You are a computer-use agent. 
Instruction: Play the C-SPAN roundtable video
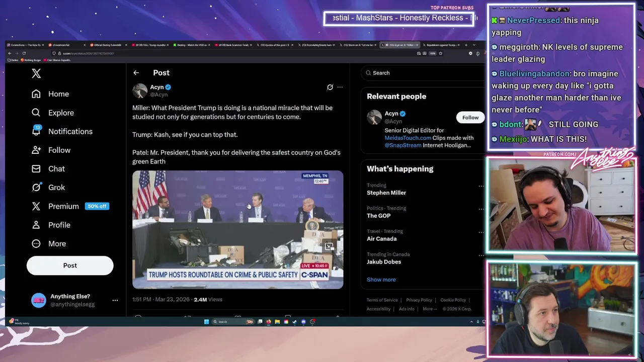(238, 230)
